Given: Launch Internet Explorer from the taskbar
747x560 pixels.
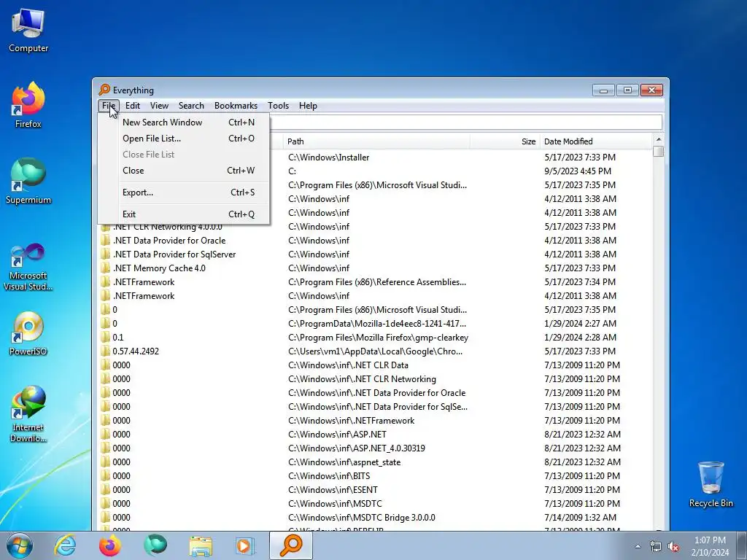Looking at the screenshot, I should [65, 545].
